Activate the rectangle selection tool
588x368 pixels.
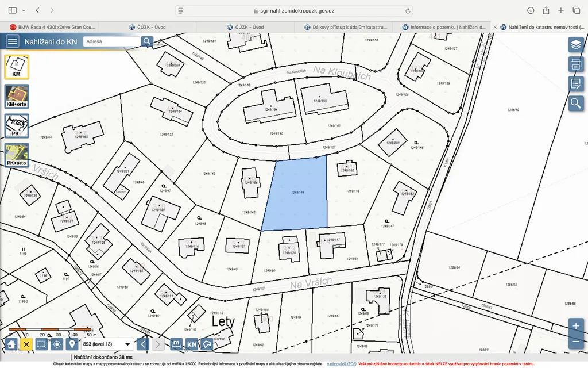point(41,344)
